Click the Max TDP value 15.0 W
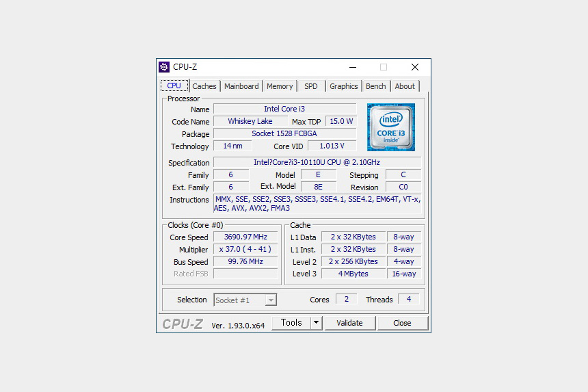 pyautogui.click(x=341, y=121)
